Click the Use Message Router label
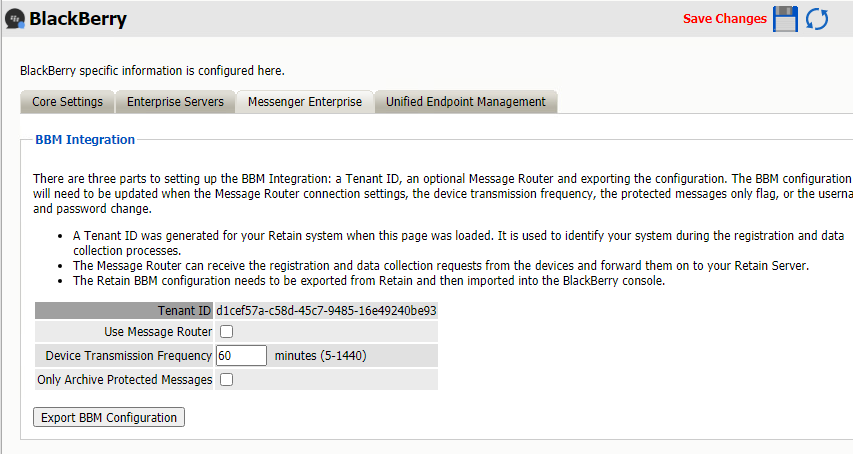853x454 pixels. coord(158,332)
